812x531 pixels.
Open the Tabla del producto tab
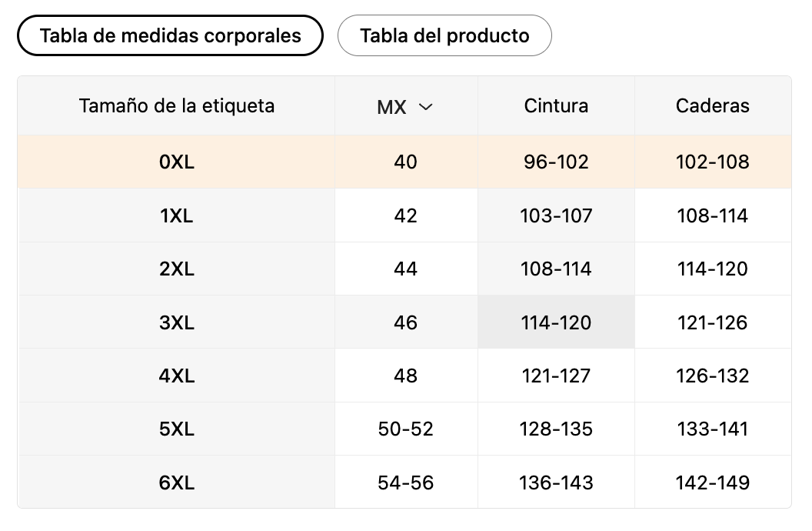(x=444, y=35)
